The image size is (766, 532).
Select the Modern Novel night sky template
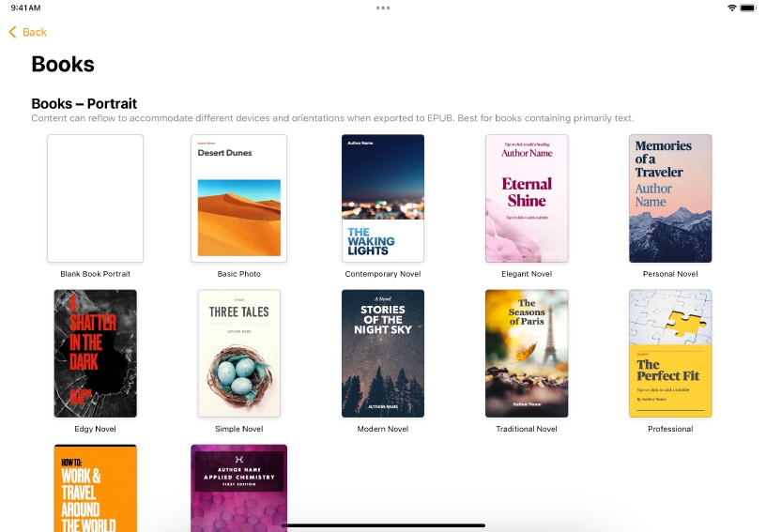(383, 353)
